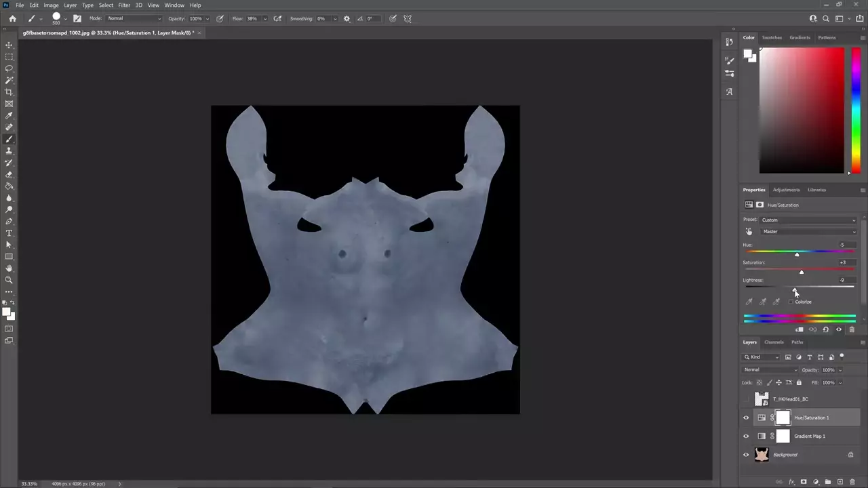This screenshot has width=868, height=488.
Task: Select the Crop tool
Action: click(9, 92)
